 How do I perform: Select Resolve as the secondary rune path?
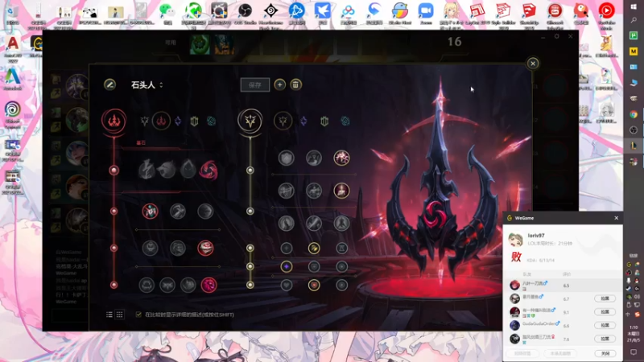coord(324,121)
